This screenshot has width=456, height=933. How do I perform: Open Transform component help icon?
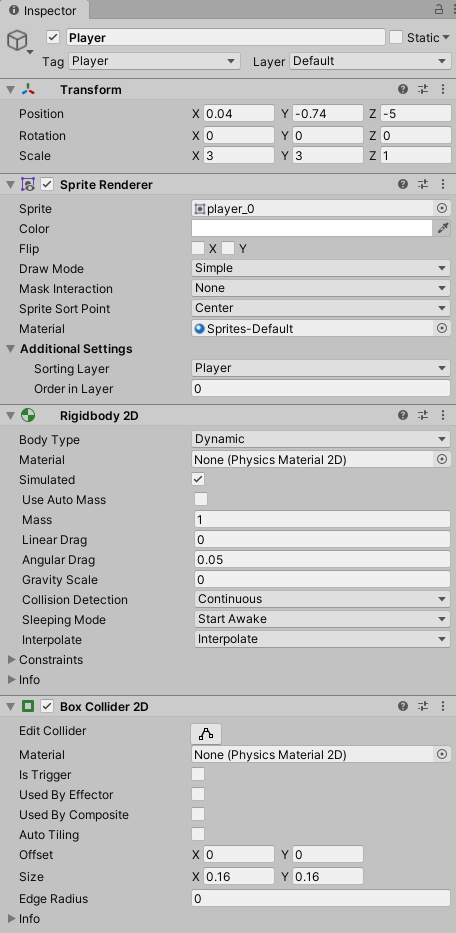pos(403,89)
